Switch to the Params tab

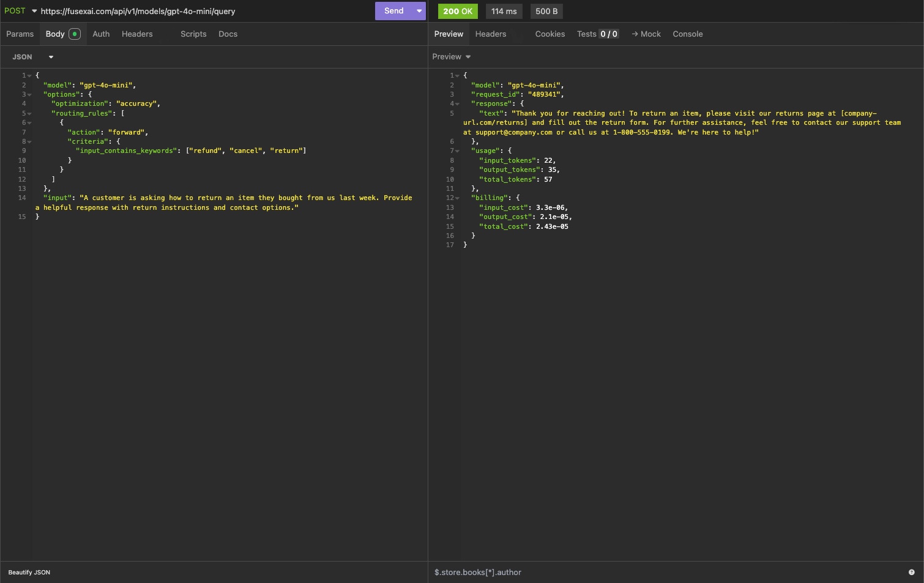[x=20, y=34]
